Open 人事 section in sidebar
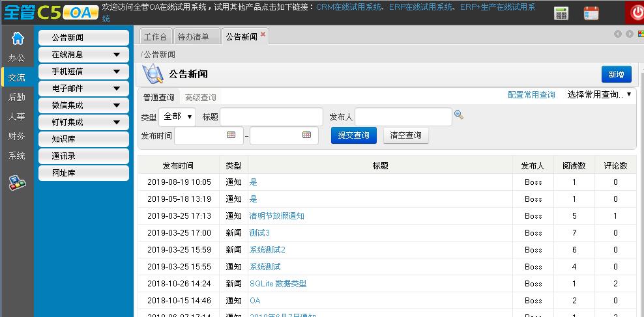 pyautogui.click(x=17, y=117)
